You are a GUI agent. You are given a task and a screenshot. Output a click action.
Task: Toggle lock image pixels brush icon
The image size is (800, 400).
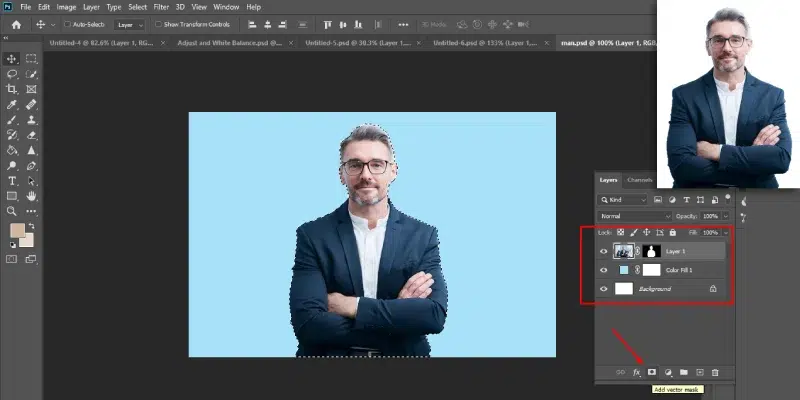point(634,232)
